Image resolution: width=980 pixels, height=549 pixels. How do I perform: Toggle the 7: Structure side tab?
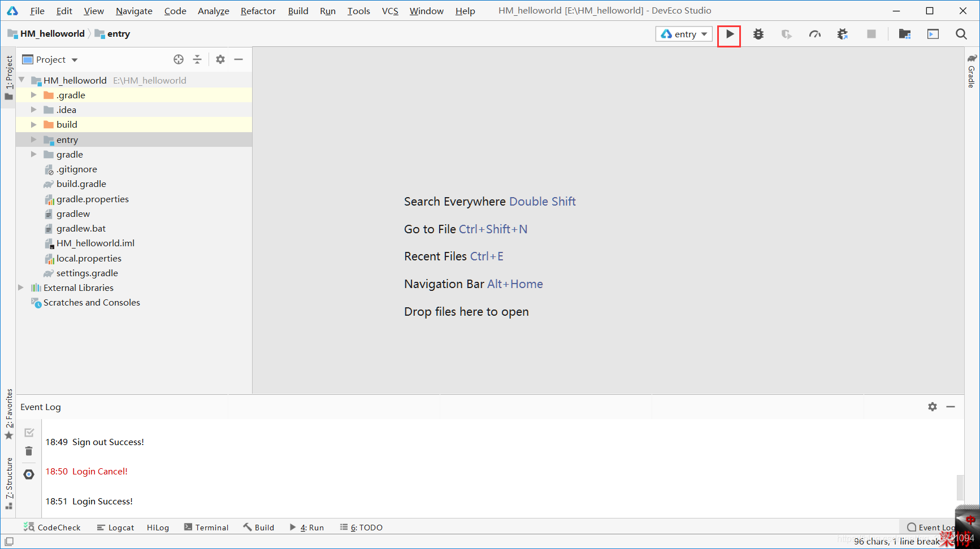coord(8,483)
